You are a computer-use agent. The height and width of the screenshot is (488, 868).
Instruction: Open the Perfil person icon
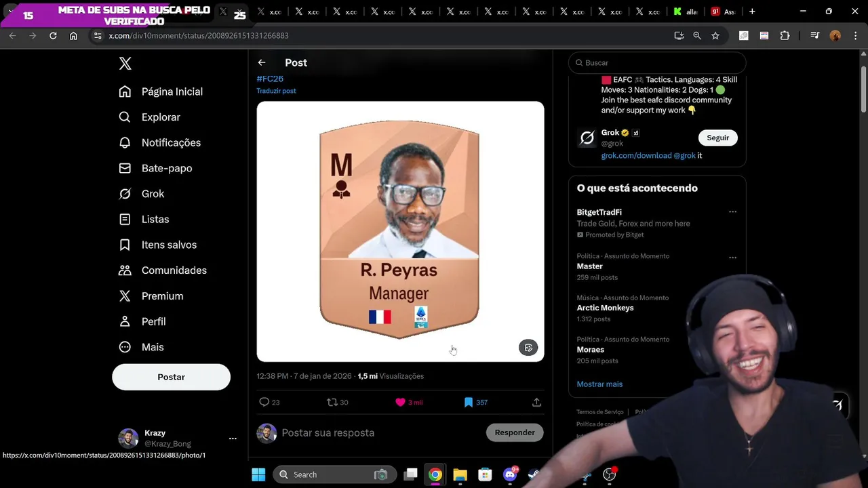[125, 321]
